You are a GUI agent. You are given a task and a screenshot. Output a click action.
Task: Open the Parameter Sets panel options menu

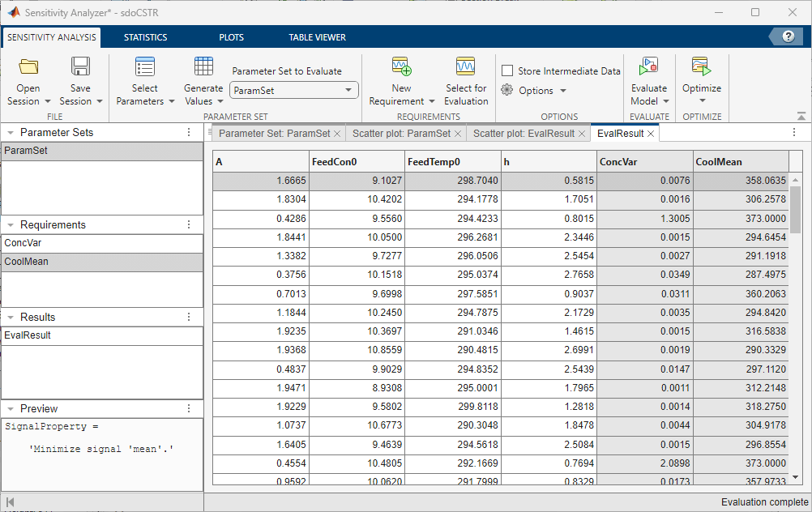coord(189,133)
